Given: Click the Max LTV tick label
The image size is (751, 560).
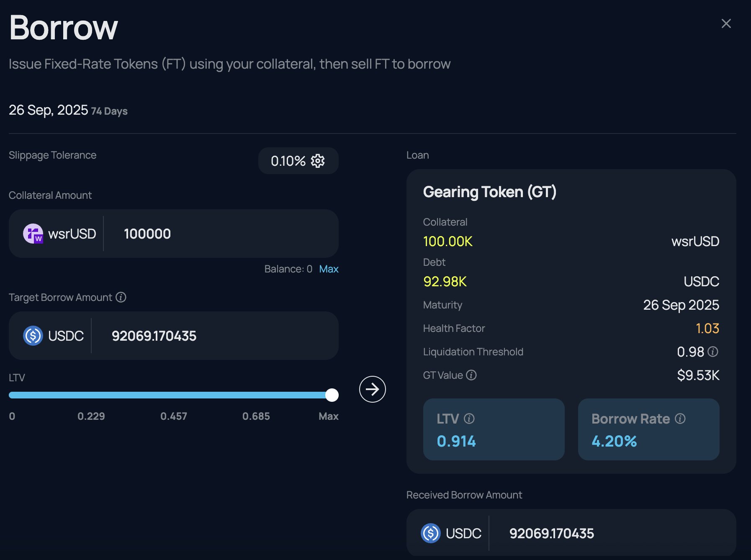Looking at the screenshot, I should 329,416.
